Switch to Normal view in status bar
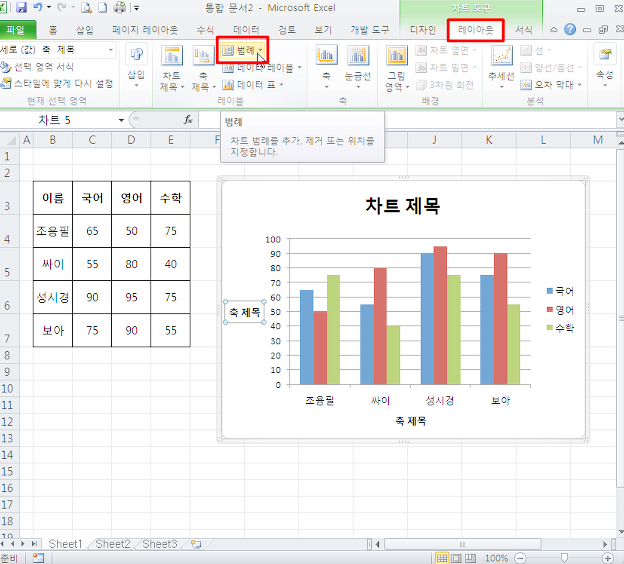 442,558
